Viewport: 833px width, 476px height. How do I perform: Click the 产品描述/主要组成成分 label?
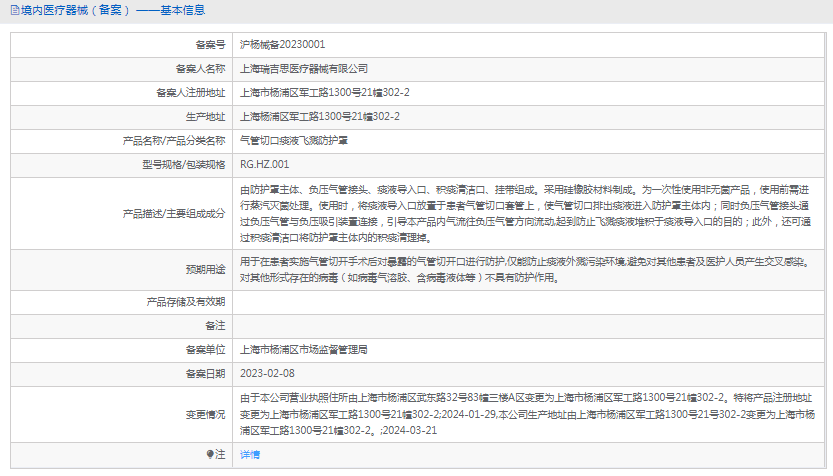coord(174,214)
